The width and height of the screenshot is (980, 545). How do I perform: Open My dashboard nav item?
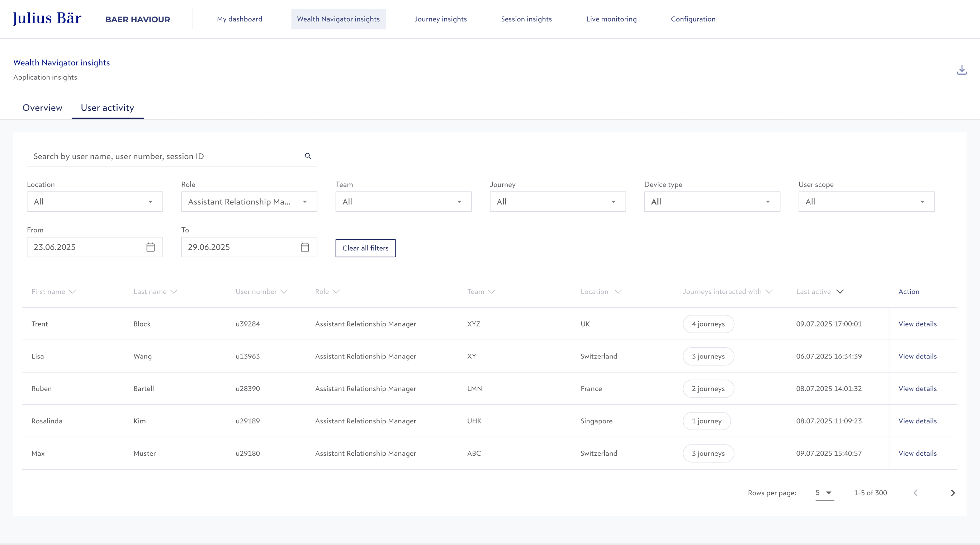[x=240, y=19]
